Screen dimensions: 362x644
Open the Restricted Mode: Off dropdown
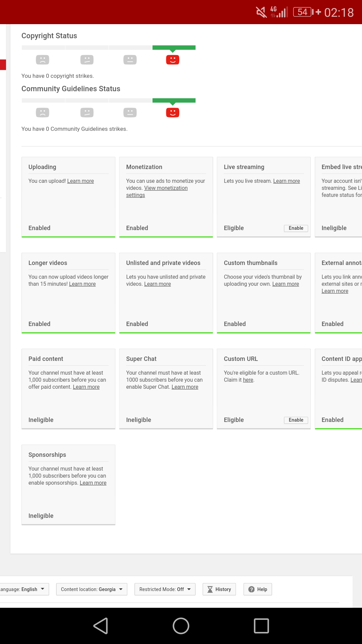(165, 589)
